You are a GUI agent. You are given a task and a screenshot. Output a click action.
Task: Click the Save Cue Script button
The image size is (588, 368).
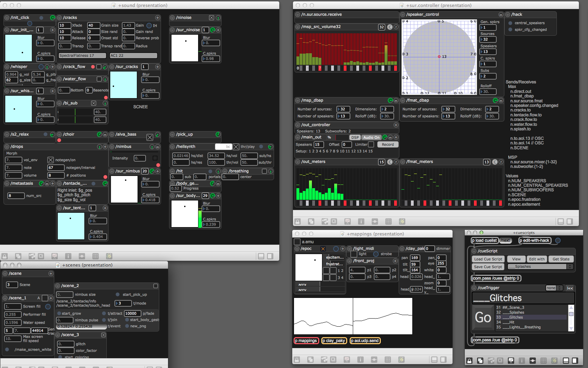pyautogui.click(x=488, y=267)
